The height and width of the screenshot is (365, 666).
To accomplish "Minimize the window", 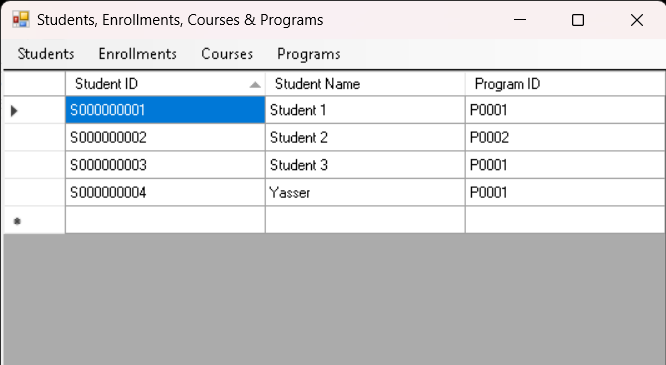I will pyautogui.click(x=520, y=20).
